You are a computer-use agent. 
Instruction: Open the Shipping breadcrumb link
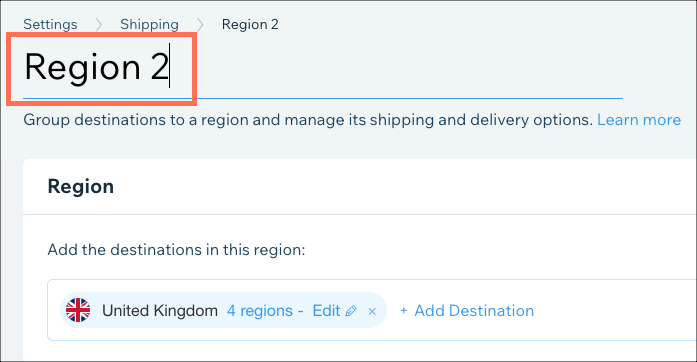coord(149,24)
